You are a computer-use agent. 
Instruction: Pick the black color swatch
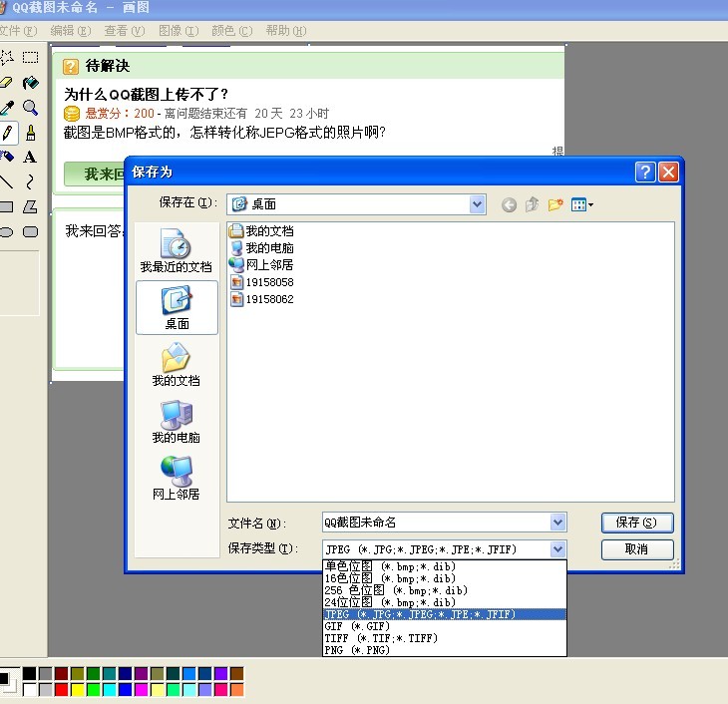(29, 673)
